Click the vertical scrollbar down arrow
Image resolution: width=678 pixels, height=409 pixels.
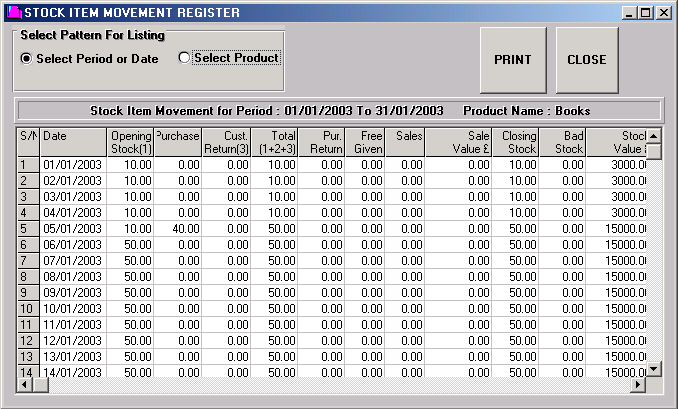(654, 369)
